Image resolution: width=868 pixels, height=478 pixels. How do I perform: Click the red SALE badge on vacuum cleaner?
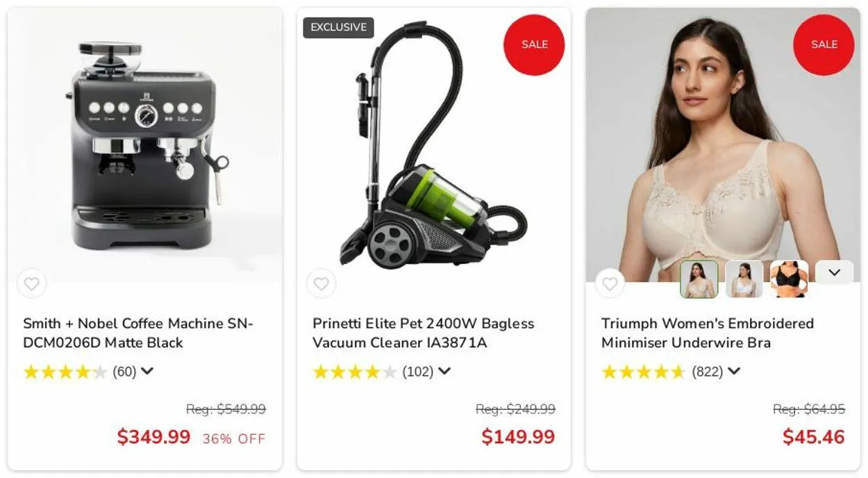pyautogui.click(x=534, y=44)
